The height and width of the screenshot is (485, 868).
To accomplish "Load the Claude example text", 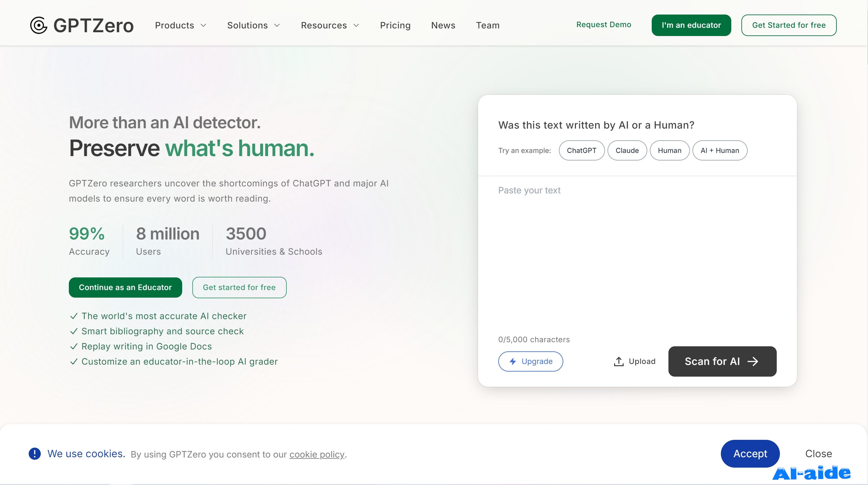I will [627, 150].
